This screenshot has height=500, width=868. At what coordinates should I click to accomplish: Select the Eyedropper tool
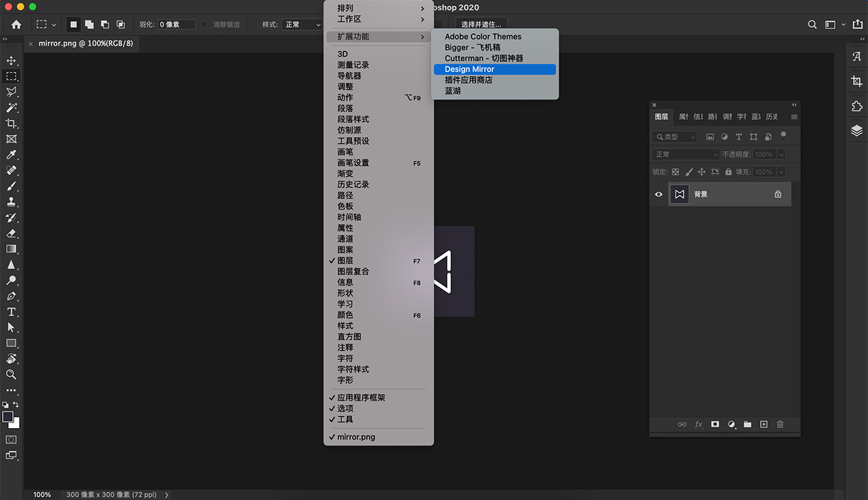coord(11,155)
